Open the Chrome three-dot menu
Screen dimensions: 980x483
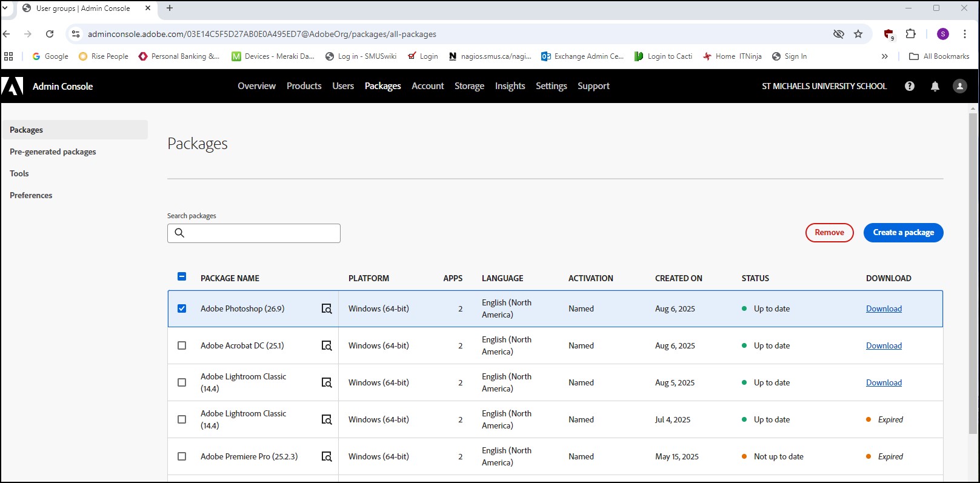[965, 34]
